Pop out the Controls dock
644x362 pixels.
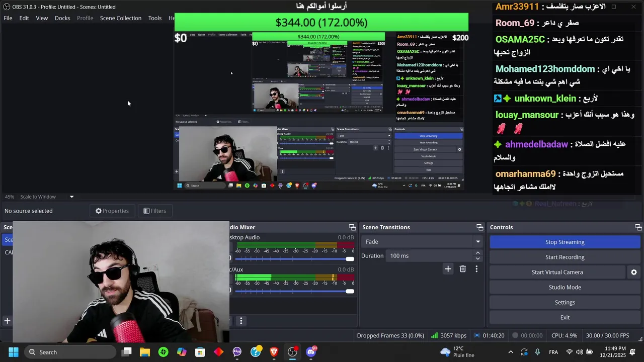(638, 227)
